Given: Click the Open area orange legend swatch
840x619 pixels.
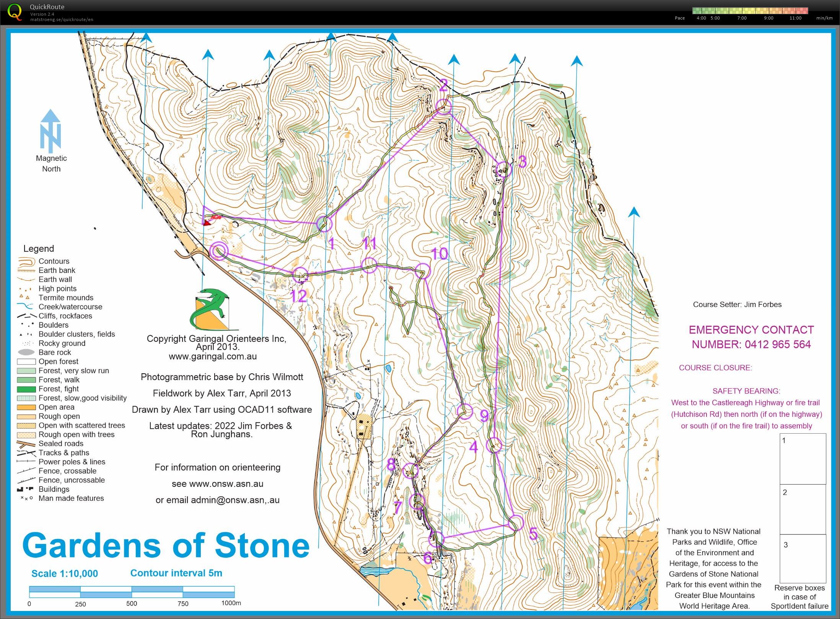Looking at the screenshot, I should 26,407.
